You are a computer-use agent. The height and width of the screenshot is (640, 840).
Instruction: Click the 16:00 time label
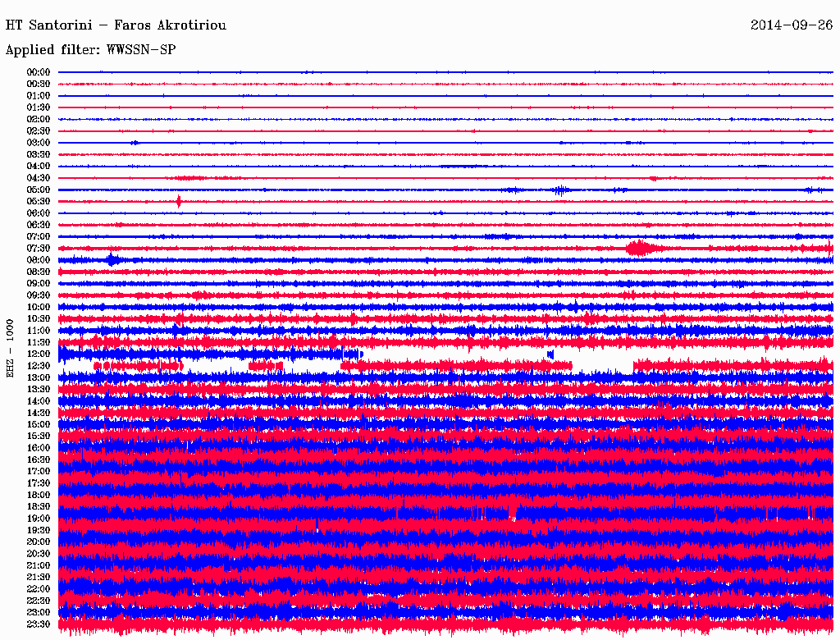point(38,448)
